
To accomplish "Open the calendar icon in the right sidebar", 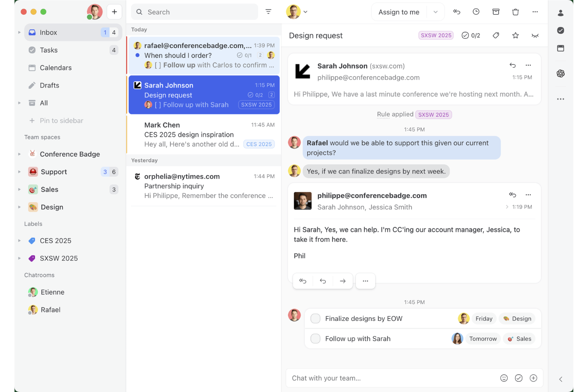I will [x=561, y=48].
